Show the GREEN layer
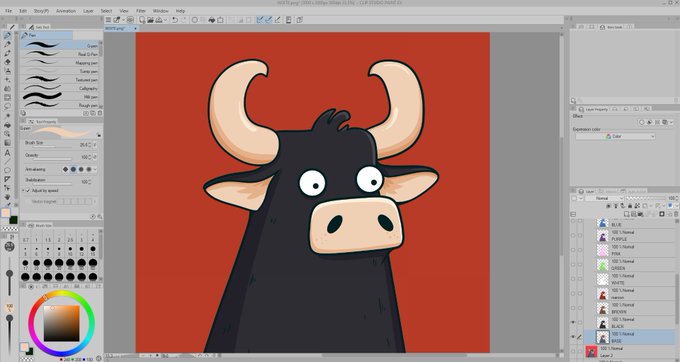Viewport: 680px width, 362px height. [x=573, y=264]
